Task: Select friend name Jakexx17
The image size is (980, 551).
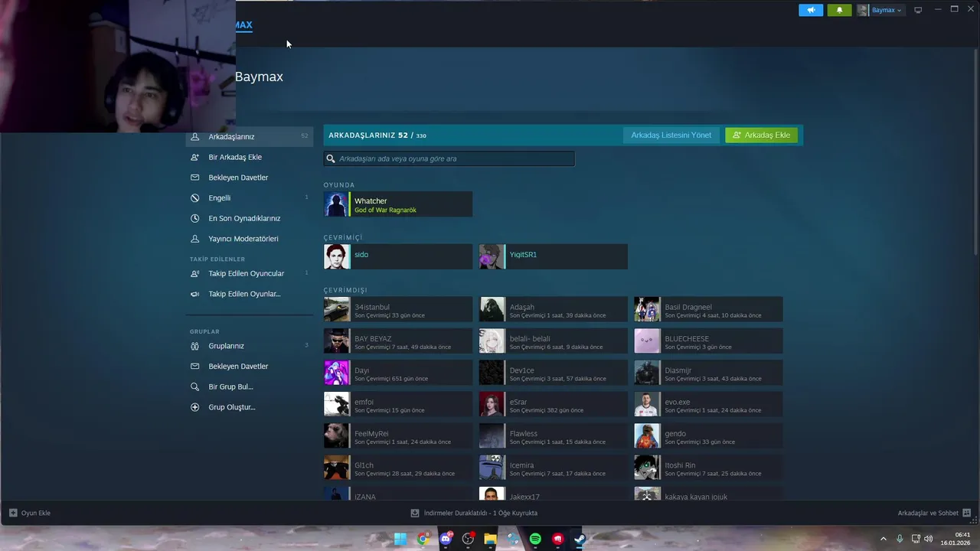Action: pyautogui.click(x=524, y=497)
